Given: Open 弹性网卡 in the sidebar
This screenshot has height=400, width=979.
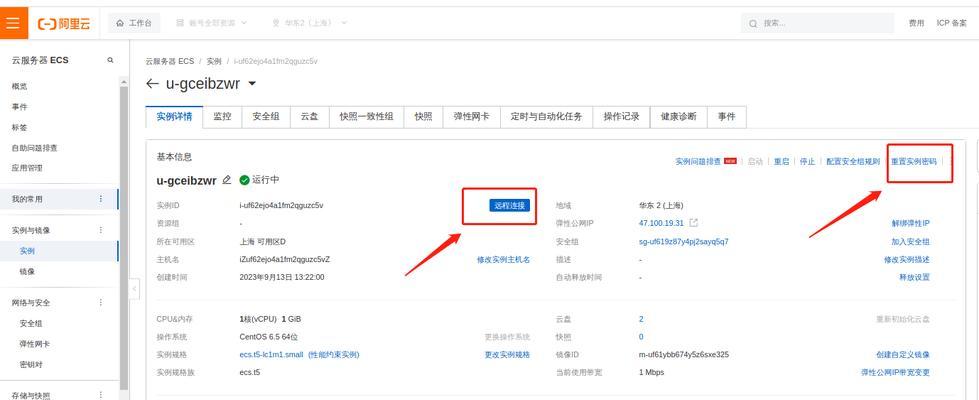Looking at the screenshot, I should [34, 344].
